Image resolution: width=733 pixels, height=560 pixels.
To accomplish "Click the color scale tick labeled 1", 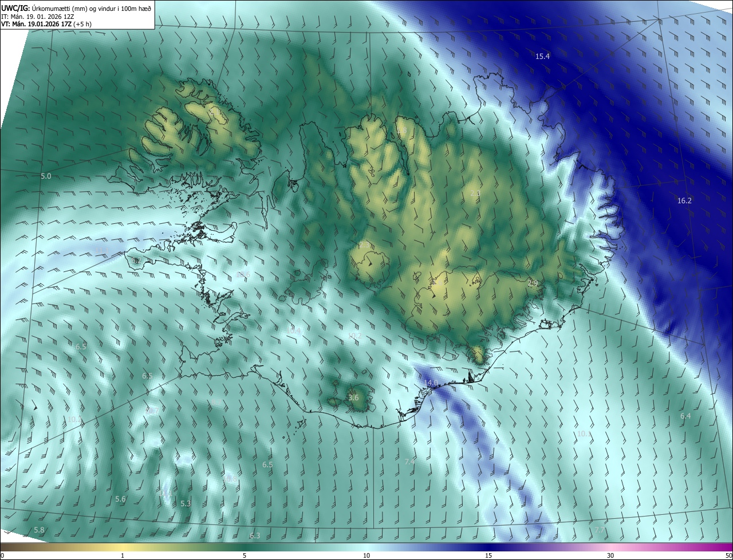I will click(x=123, y=555).
